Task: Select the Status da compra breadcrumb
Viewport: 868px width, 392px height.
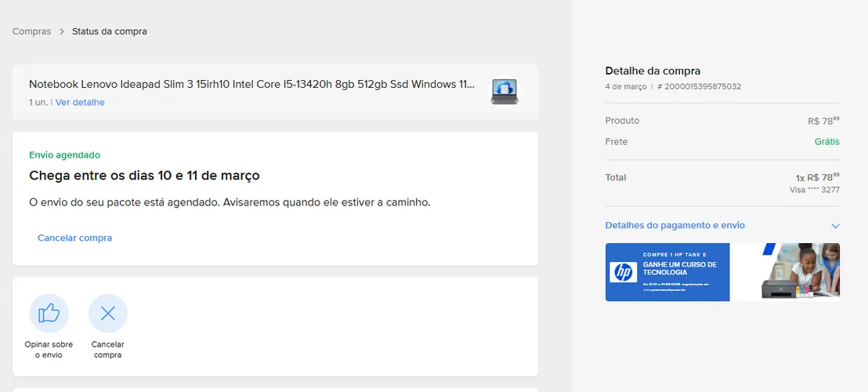Action: click(x=110, y=31)
